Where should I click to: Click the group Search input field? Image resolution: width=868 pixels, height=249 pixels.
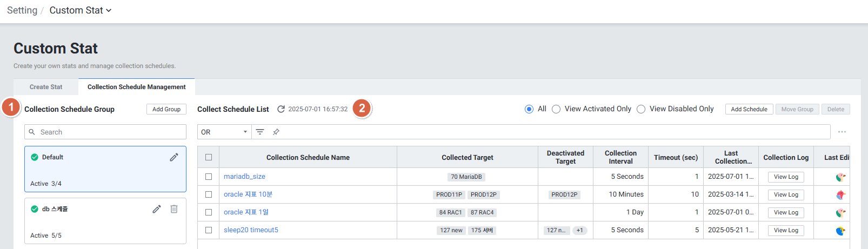105,132
